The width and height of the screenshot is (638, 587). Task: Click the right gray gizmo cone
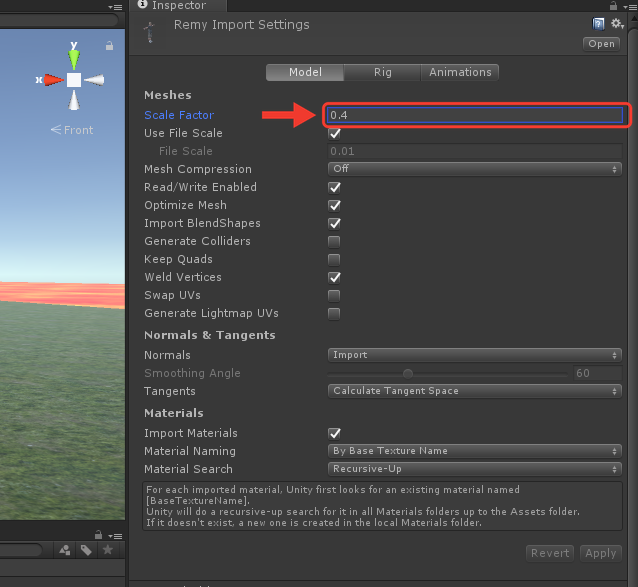(x=94, y=80)
